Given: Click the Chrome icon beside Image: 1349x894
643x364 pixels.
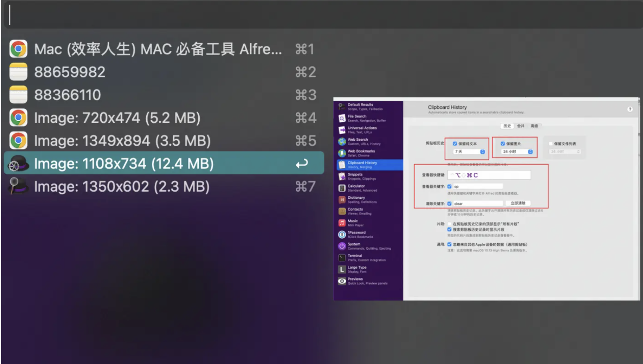Looking at the screenshot, I should (18, 141).
